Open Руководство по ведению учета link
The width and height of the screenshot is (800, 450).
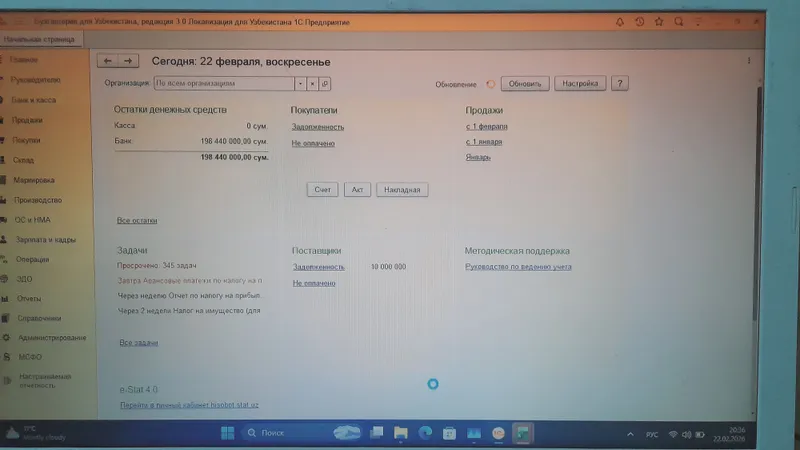(x=518, y=267)
